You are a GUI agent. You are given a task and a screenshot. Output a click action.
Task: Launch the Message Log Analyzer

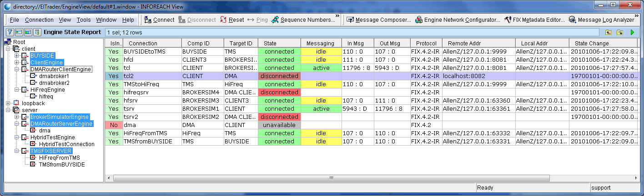tap(601, 20)
